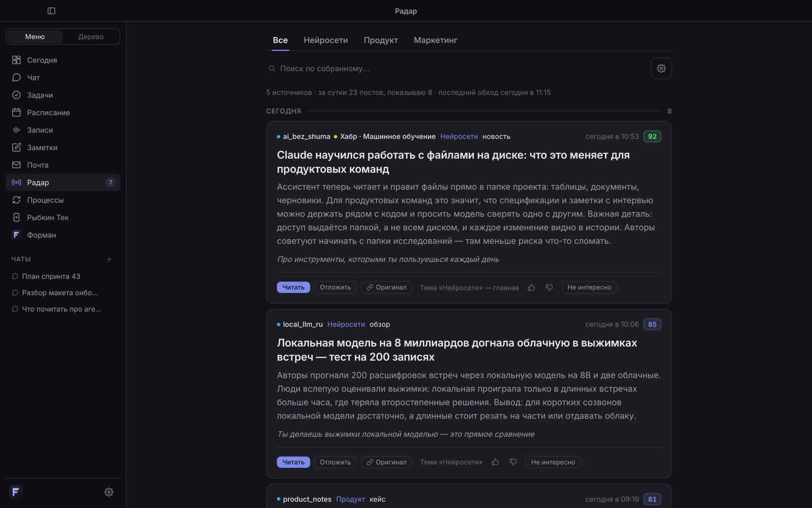Add a new chat with plus icon
Image resolution: width=812 pixels, height=508 pixels.
(x=109, y=259)
